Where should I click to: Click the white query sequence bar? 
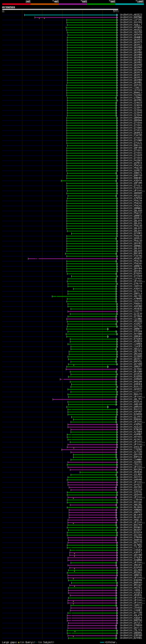pyautogui.click(x=60, y=10)
